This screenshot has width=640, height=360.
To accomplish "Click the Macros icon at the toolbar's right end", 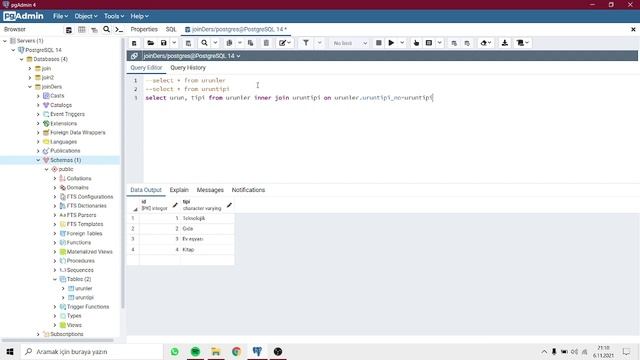I will tap(522, 43).
